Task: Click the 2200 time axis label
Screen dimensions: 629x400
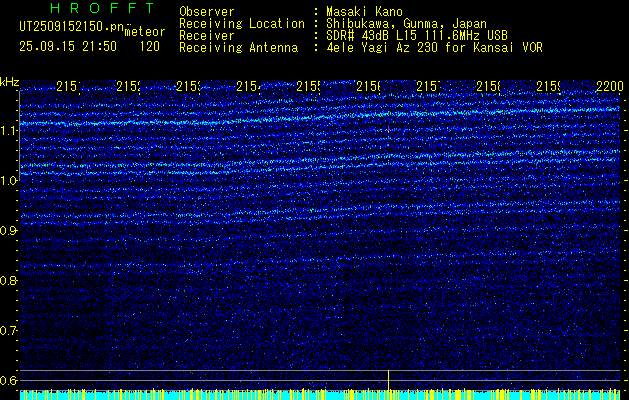Action: (x=610, y=86)
